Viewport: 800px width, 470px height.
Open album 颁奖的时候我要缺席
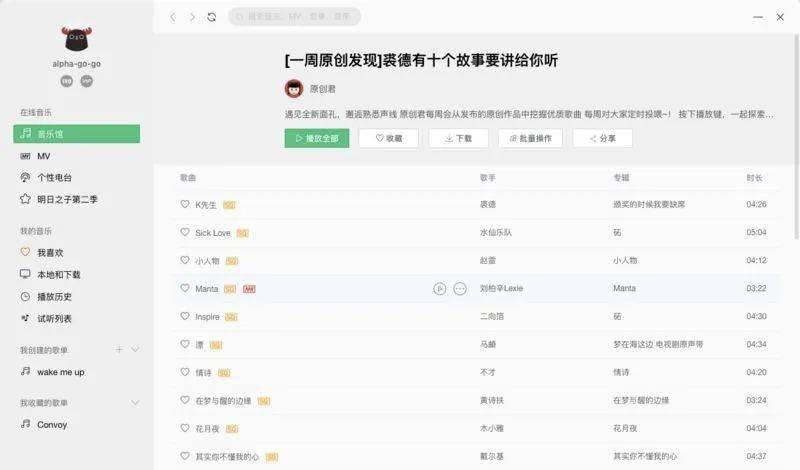[649, 204]
